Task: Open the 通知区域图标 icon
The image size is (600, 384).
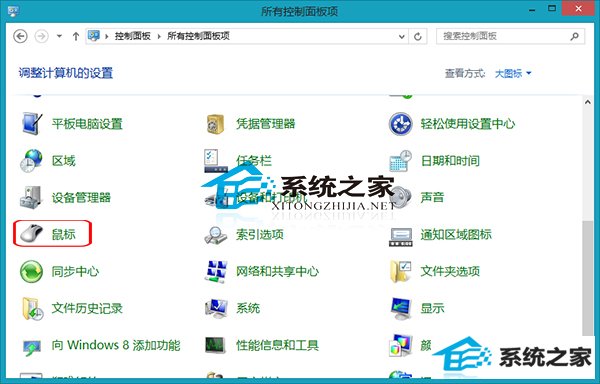Action: 401,237
